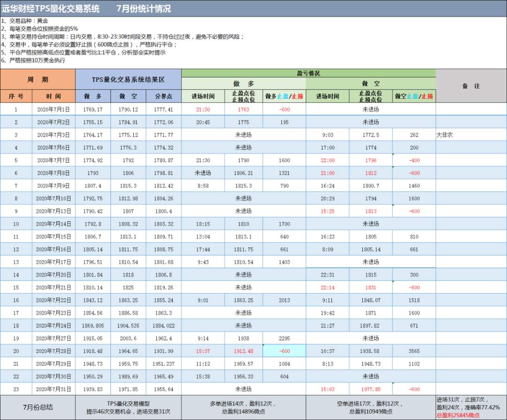Select cell value 1800.7
507x420 pixels.
coord(371,186)
